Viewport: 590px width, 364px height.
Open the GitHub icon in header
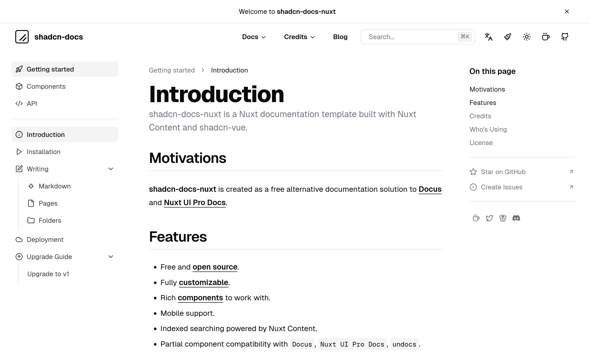[564, 37]
